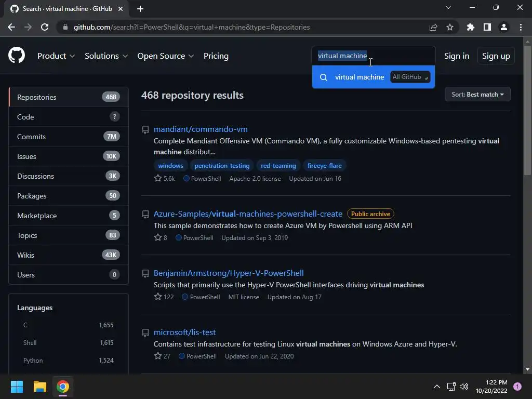Open Chrome three-dot menu
This screenshot has height=399, width=532.
click(x=521, y=27)
